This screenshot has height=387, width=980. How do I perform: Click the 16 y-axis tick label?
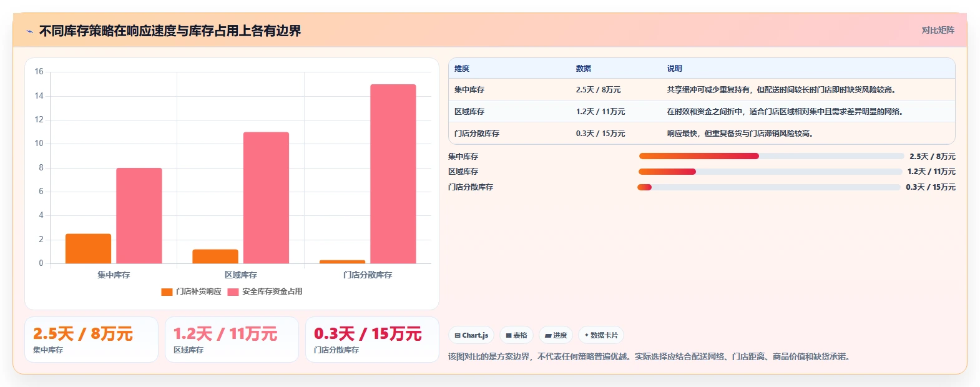[39, 72]
